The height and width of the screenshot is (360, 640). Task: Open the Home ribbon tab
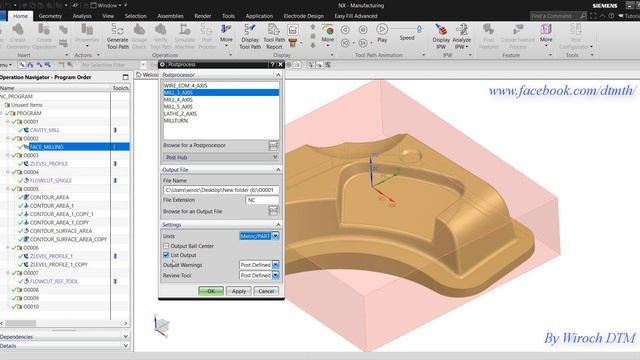coord(20,16)
